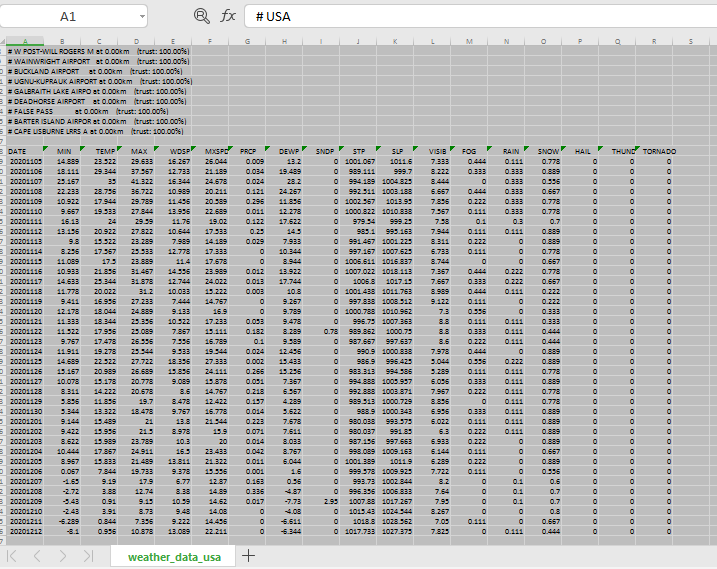Click into the Name Box showing A1
The image size is (717, 569).
click(68, 16)
